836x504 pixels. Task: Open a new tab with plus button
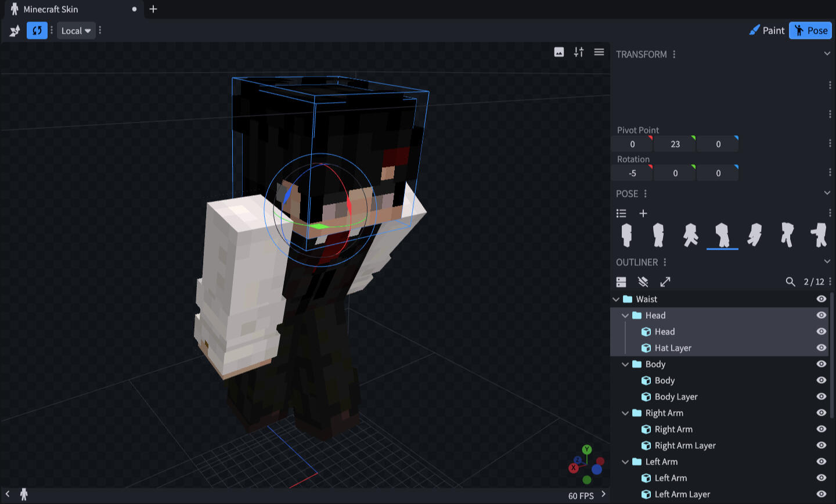click(153, 9)
